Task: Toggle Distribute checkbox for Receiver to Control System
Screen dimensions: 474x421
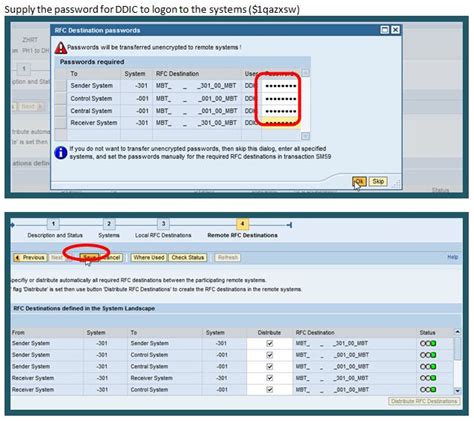Action: [270, 390]
